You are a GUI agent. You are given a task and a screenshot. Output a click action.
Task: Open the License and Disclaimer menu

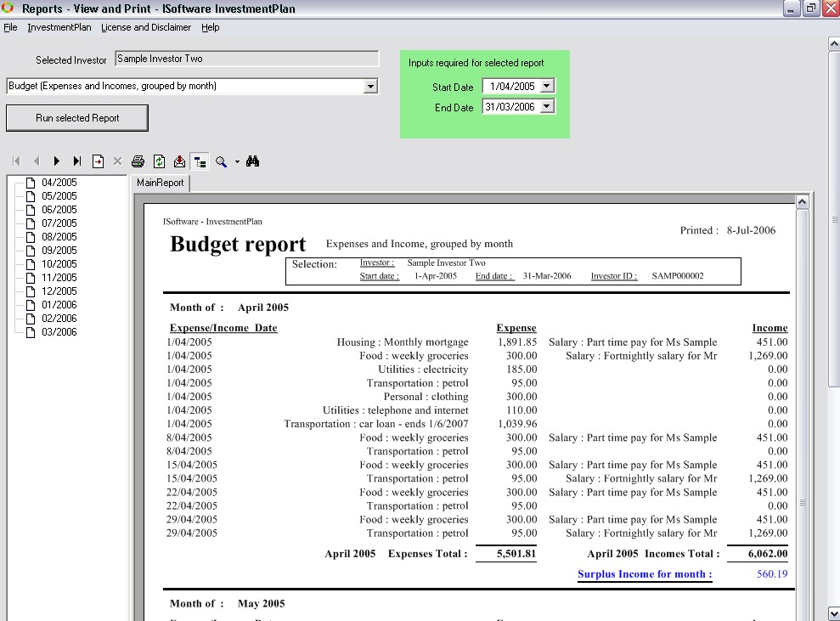(146, 27)
